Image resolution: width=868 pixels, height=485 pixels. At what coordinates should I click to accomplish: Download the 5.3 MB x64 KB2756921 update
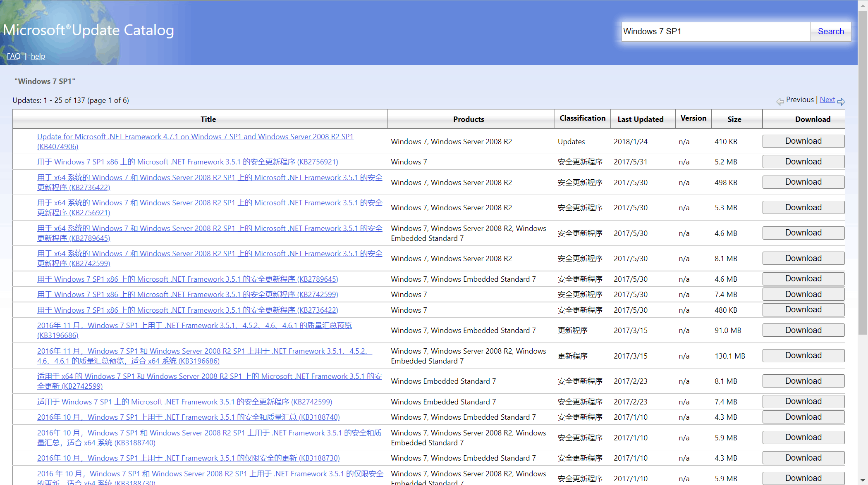click(x=803, y=207)
